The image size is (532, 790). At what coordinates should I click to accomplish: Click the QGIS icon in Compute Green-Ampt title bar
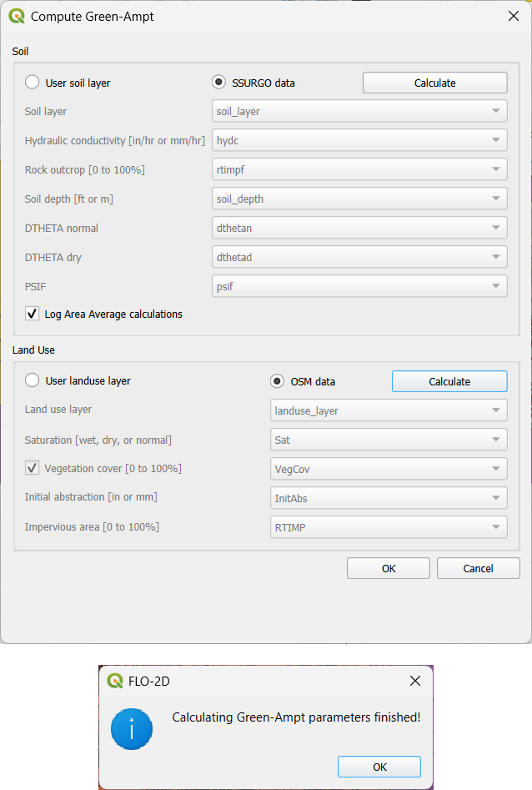coord(17,16)
